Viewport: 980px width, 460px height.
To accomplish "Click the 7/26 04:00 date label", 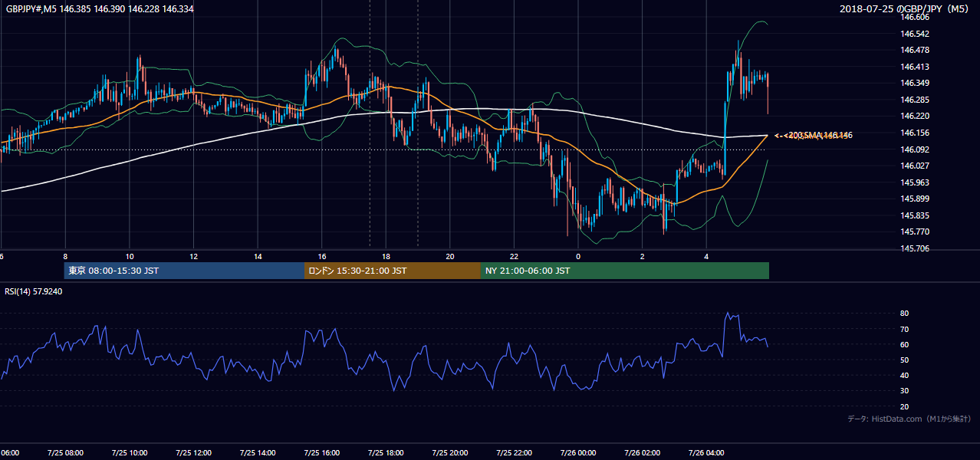I will [x=706, y=453].
